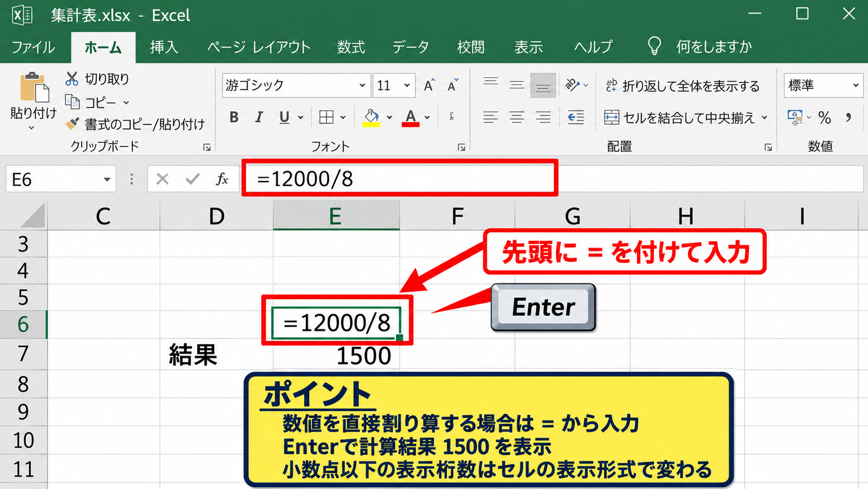Increase font size with large A icon

click(x=429, y=85)
